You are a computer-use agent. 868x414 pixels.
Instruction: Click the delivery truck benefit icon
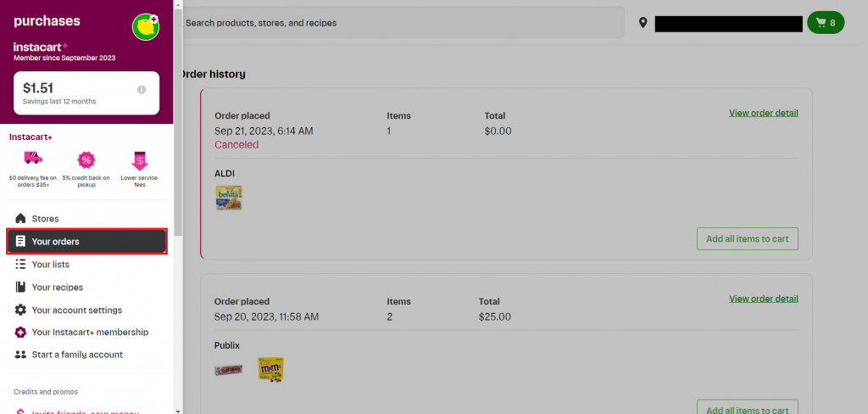(33, 159)
